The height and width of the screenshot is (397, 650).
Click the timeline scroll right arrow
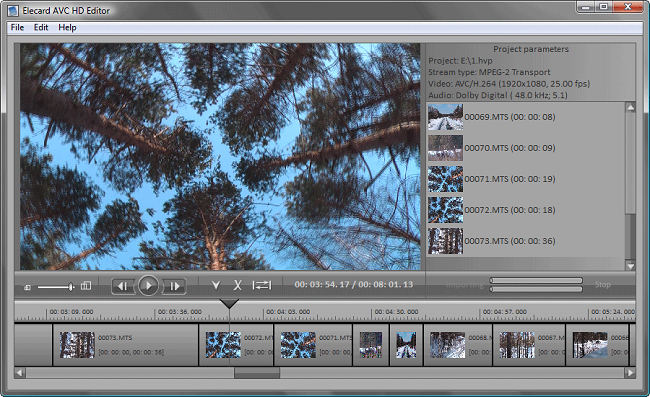(630, 373)
